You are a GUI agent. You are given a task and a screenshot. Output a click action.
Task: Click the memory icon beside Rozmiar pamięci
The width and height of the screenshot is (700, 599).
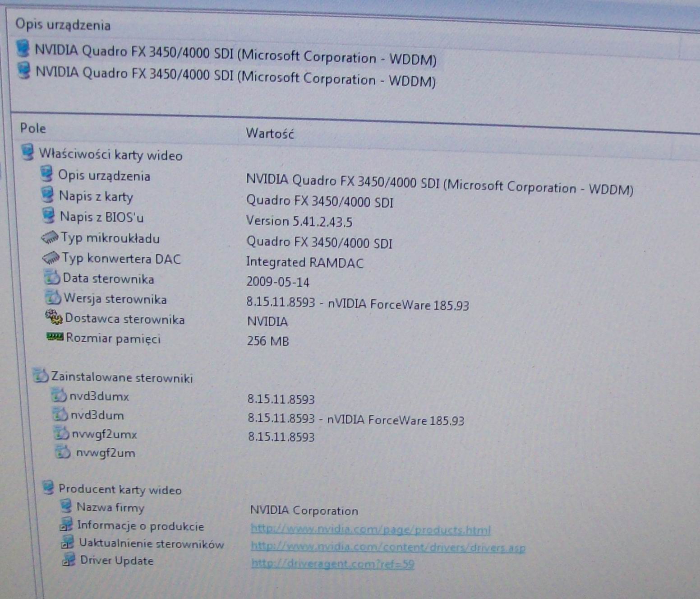[55, 337]
